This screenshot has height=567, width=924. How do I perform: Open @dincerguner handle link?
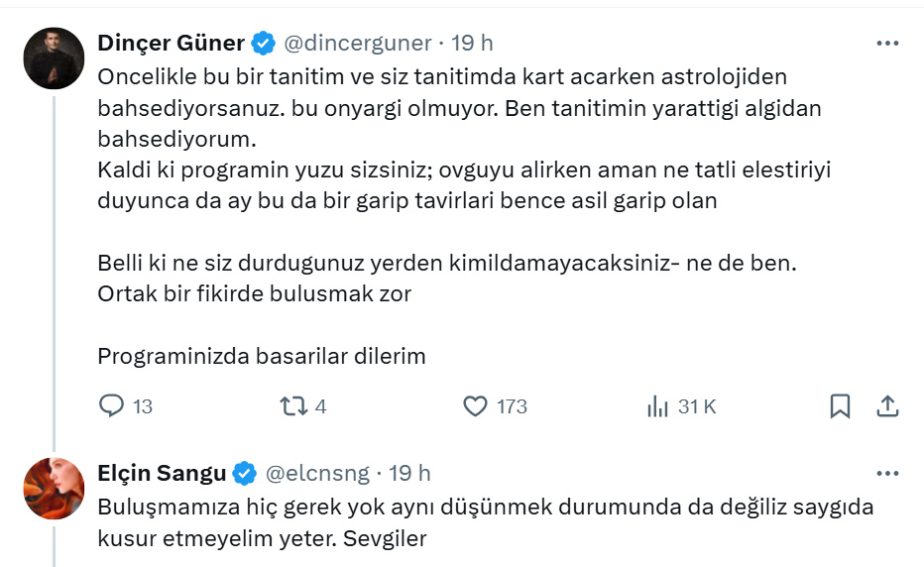pos(358,44)
